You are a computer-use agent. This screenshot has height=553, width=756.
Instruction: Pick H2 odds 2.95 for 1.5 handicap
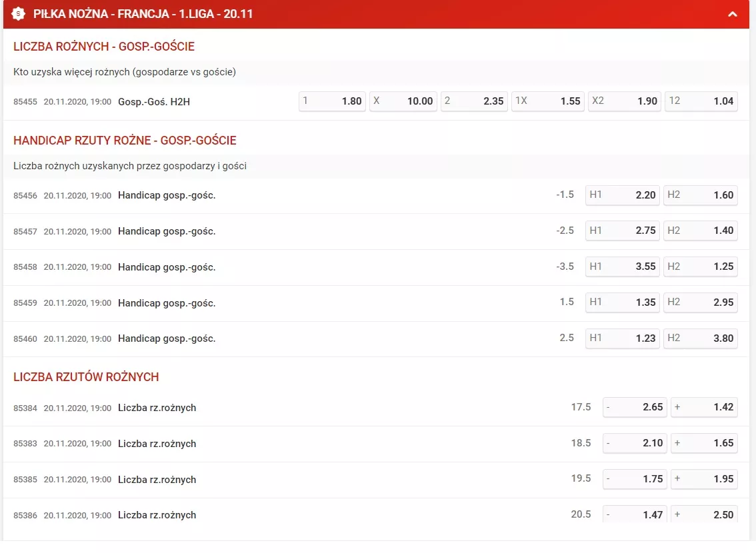pos(701,302)
